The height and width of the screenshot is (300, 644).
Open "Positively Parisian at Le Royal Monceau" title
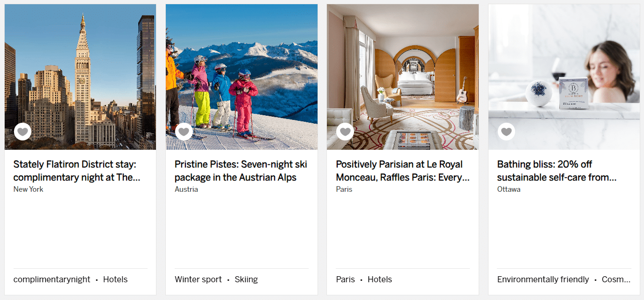[x=402, y=171]
